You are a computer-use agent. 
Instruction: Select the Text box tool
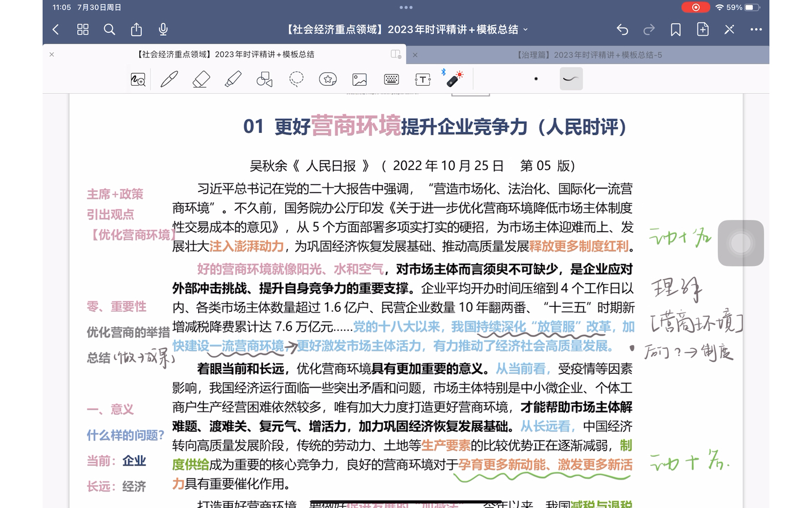(422, 78)
